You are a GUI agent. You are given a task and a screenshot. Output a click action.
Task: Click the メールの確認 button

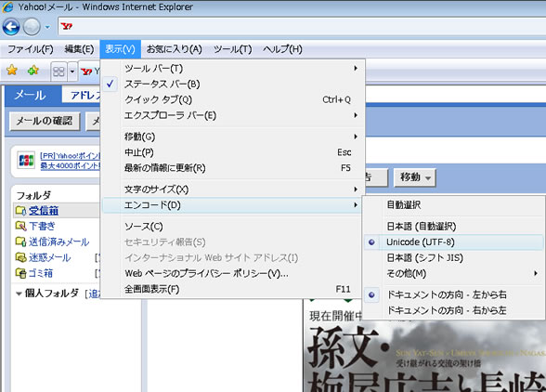click(45, 121)
